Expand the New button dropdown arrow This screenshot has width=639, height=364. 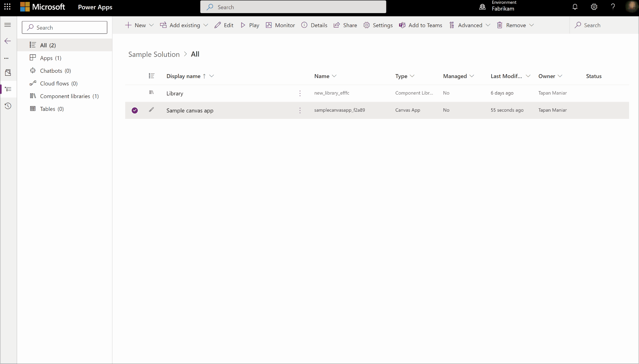(x=152, y=25)
